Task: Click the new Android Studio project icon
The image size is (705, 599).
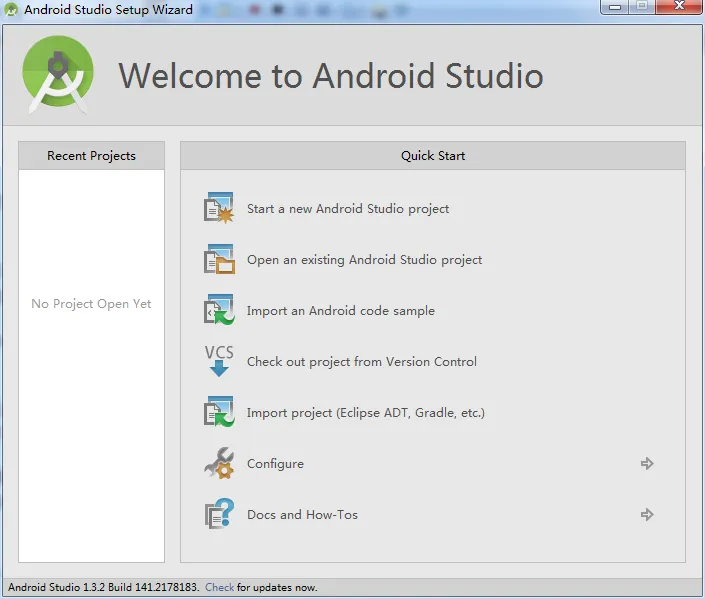Action: point(219,208)
